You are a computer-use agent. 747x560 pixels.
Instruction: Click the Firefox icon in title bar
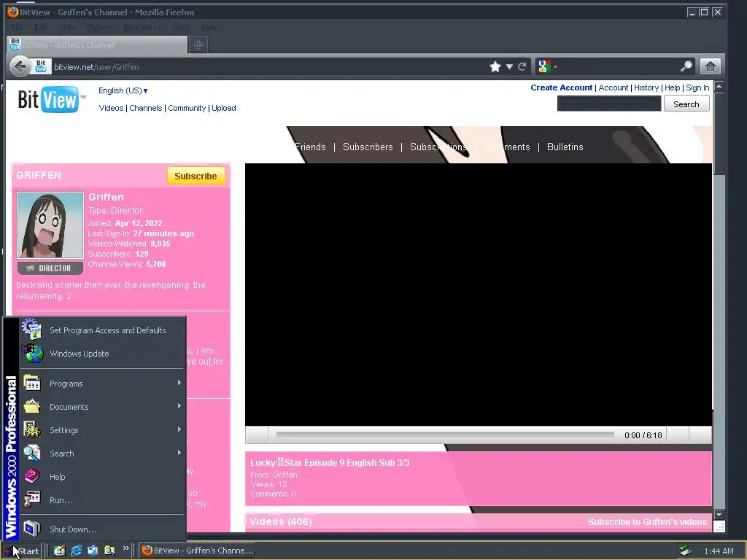click(x=13, y=12)
